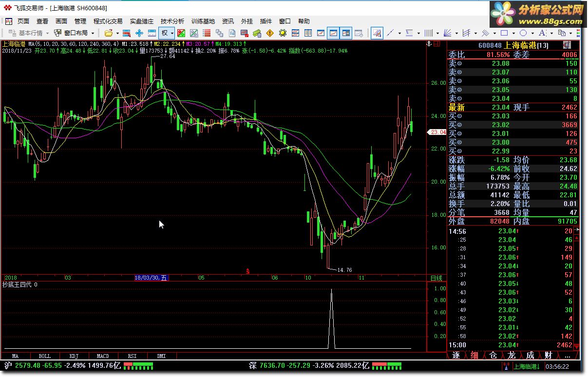Open the 财 tab in quote panel
Viewport: 588px width, 377px height.
point(549,356)
